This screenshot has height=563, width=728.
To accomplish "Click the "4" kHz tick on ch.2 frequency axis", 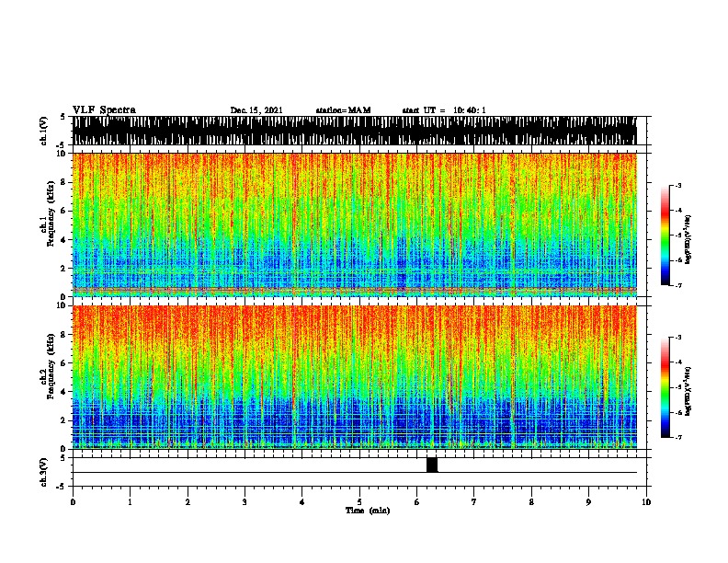I will (x=63, y=392).
